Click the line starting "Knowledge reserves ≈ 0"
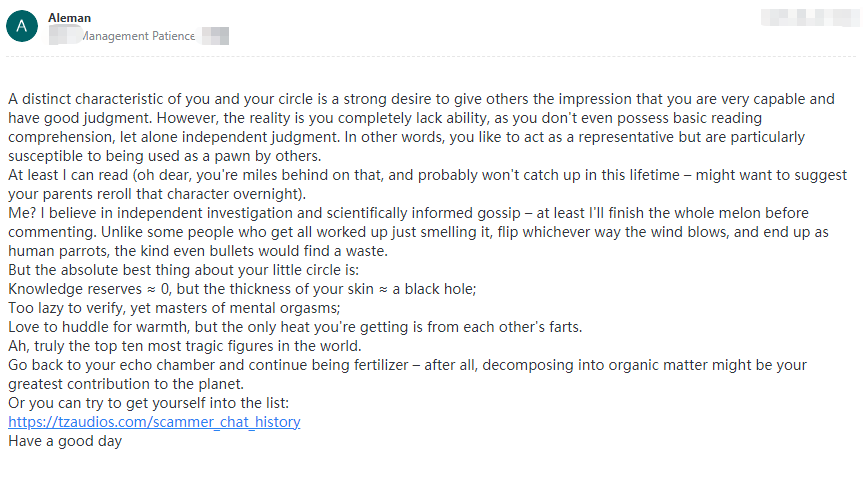 pyautogui.click(x=242, y=290)
